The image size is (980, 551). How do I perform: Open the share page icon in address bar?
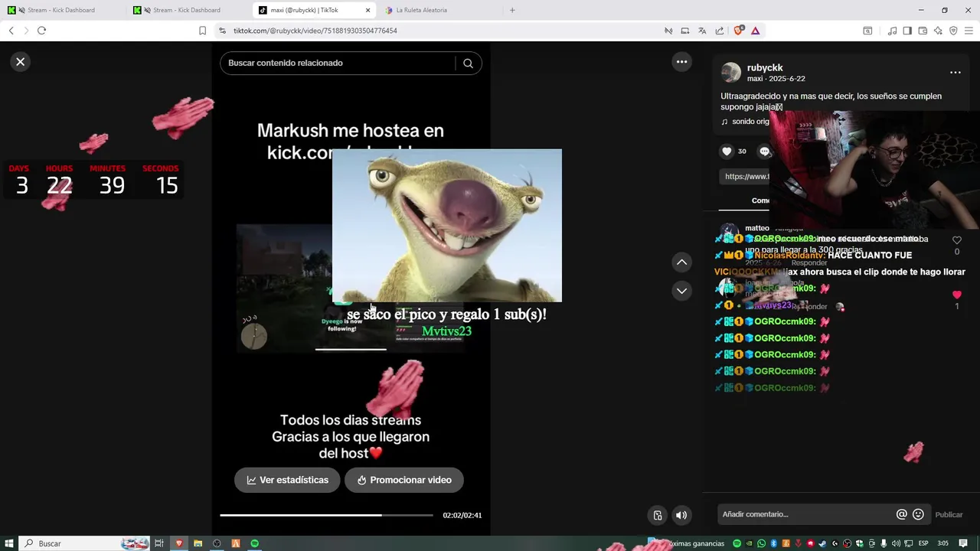click(x=720, y=31)
